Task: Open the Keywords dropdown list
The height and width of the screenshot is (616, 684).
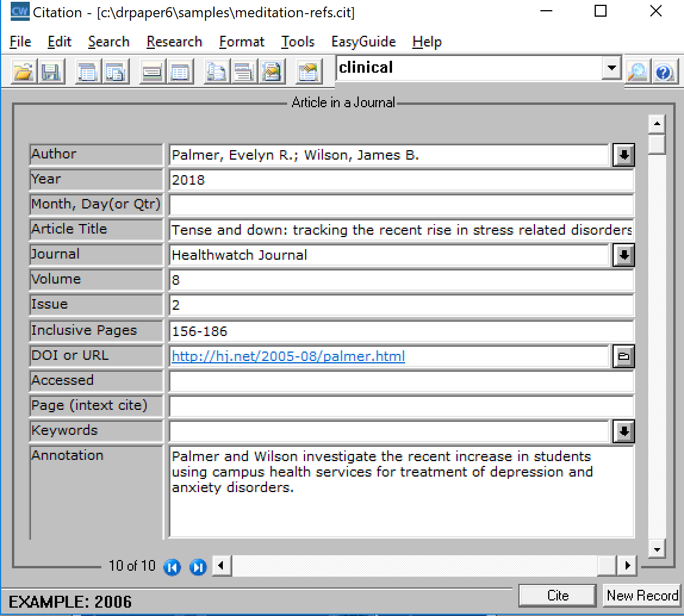Action: point(623,431)
